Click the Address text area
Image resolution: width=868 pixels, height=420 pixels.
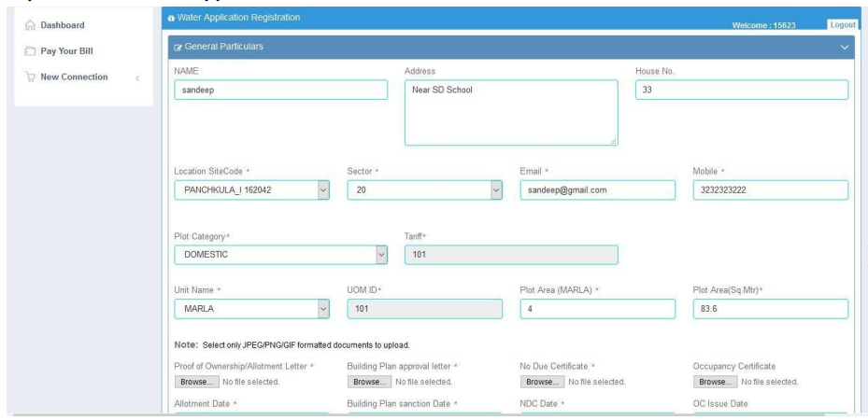pos(511,112)
